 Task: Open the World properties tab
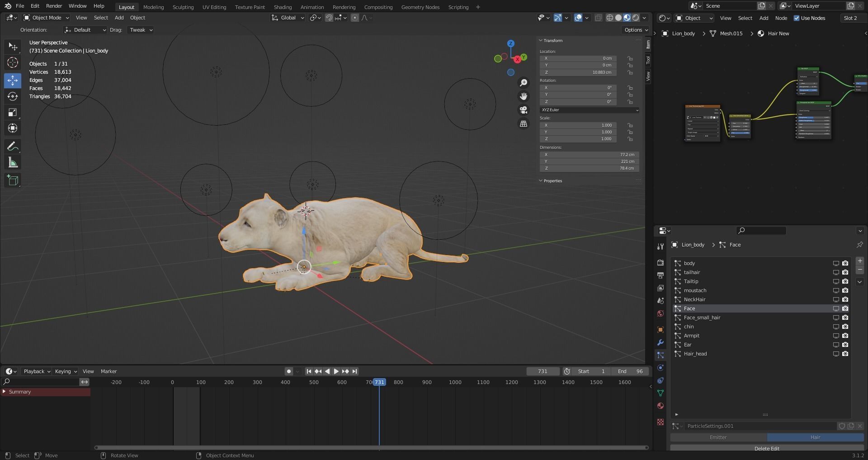coord(660,313)
